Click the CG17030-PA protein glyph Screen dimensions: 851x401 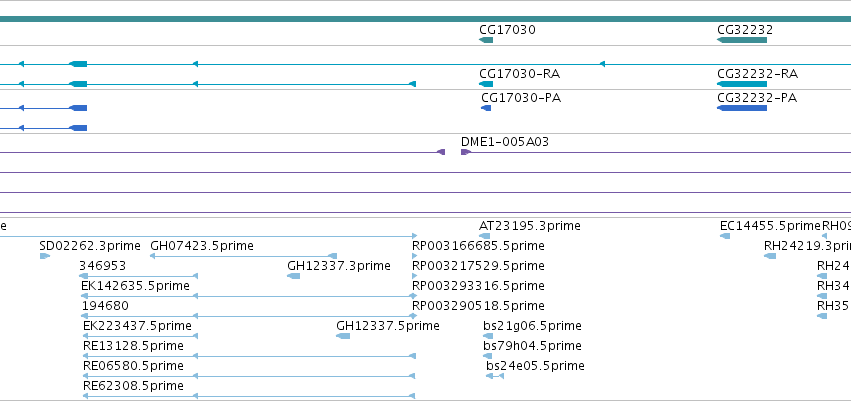(486, 108)
